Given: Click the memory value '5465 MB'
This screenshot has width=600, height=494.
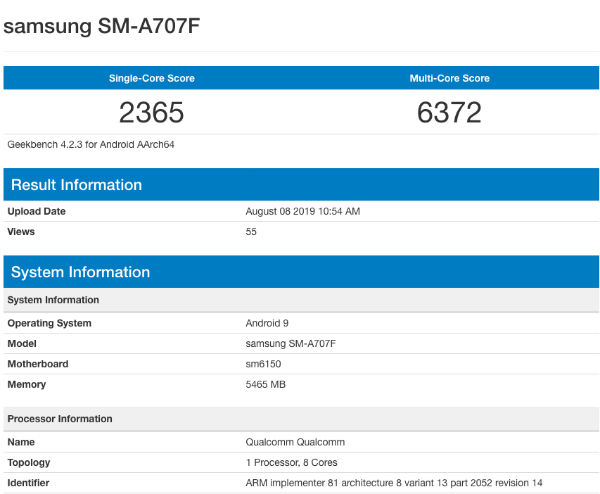Looking at the screenshot, I should tap(266, 385).
